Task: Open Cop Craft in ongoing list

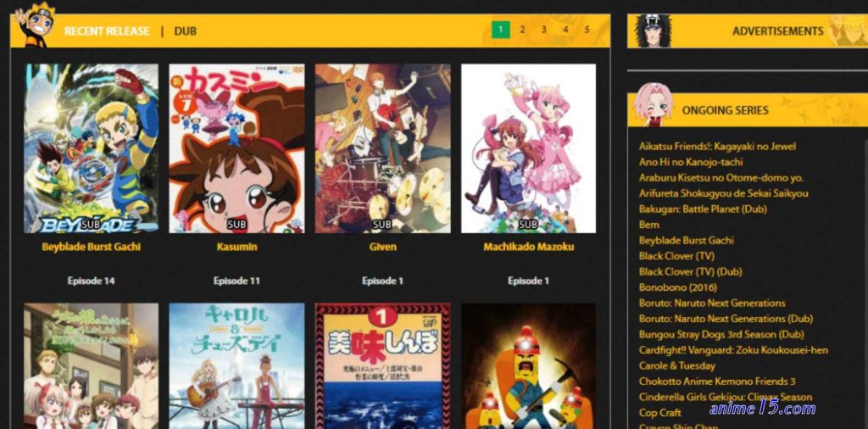Action: tap(659, 413)
